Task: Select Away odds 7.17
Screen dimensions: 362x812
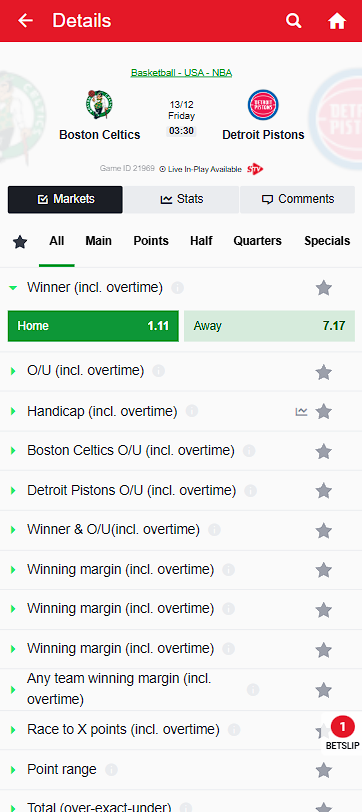Action: click(x=269, y=326)
